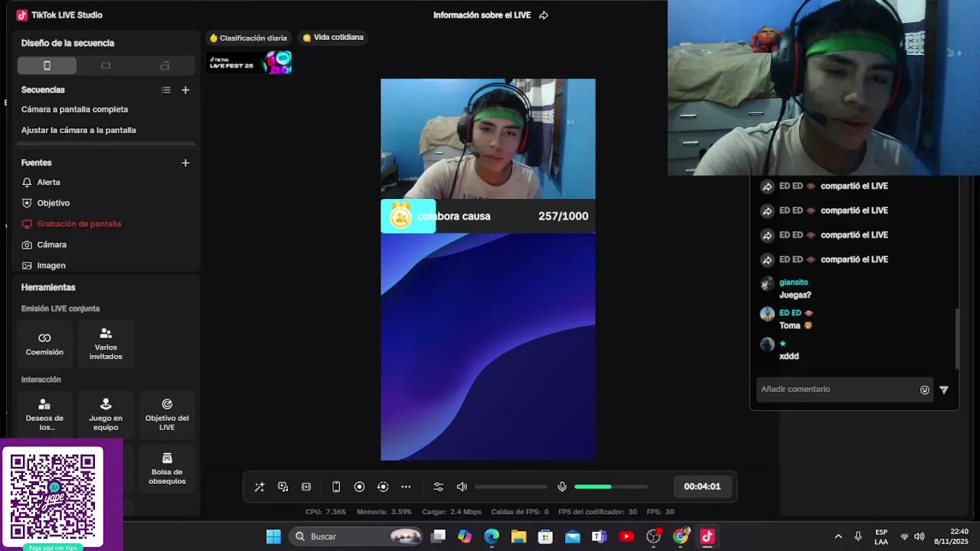The image size is (980, 551).
Task: Open the comment filter icon
Action: click(944, 390)
